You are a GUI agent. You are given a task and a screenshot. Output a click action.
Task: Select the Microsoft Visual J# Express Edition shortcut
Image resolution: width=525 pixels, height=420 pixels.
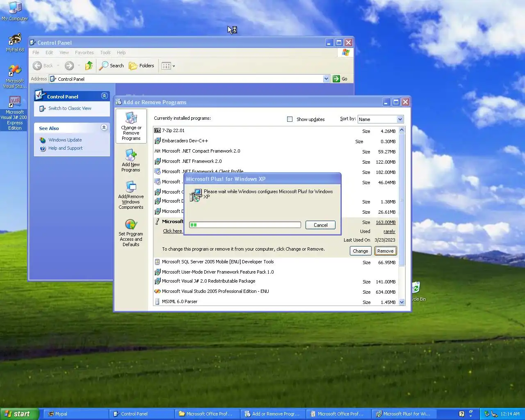[x=15, y=113]
